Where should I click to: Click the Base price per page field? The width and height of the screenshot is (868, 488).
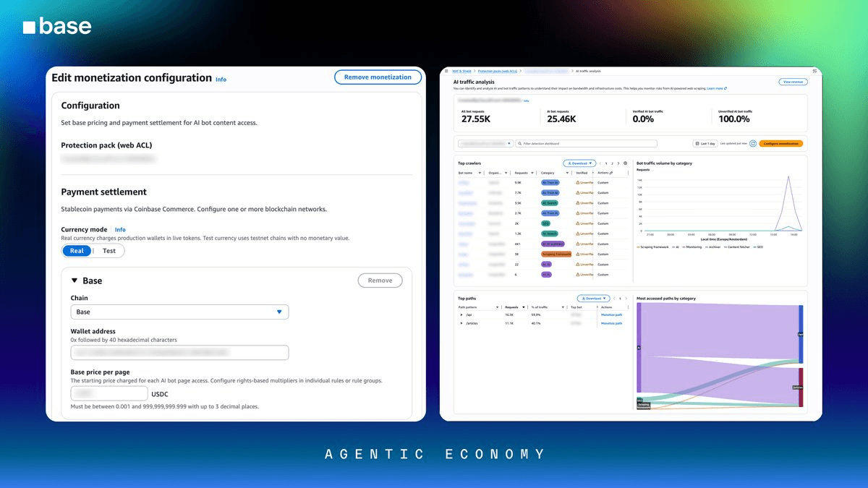pos(109,394)
